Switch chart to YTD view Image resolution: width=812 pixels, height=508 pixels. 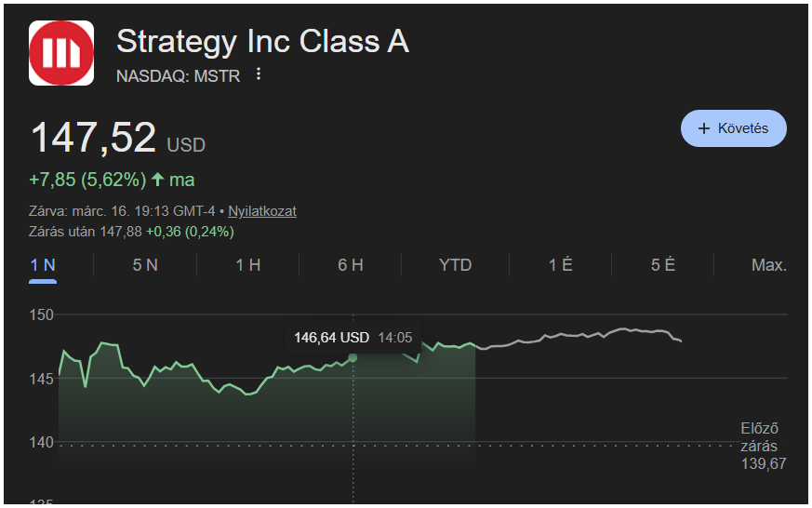pos(455,265)
